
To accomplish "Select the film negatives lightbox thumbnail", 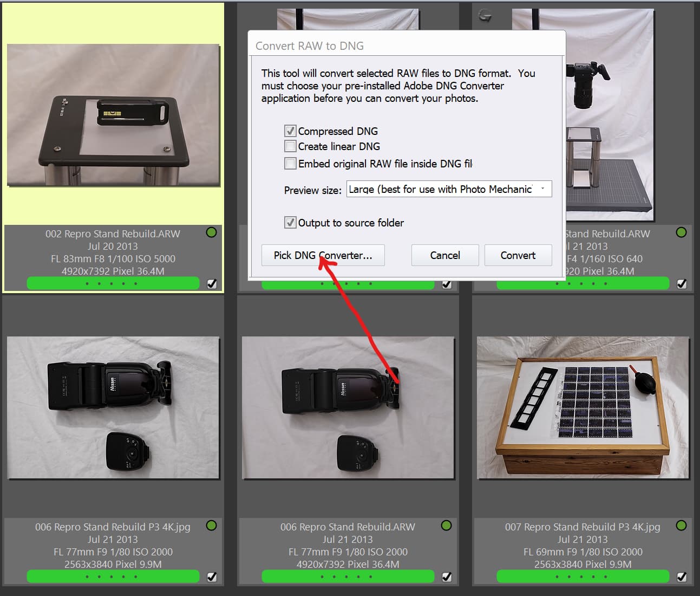I will 583,407.
